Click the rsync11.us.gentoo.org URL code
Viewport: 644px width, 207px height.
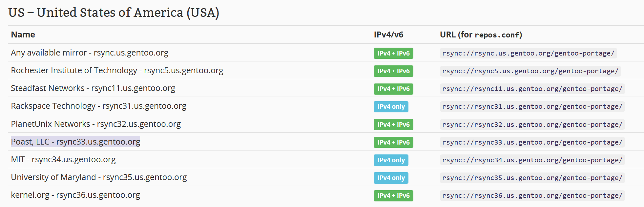532,89
